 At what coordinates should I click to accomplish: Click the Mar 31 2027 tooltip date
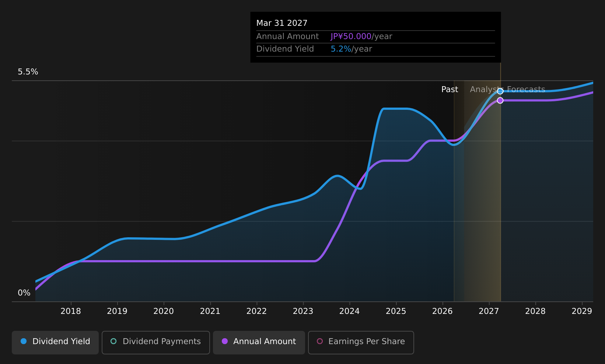[282, 23]
